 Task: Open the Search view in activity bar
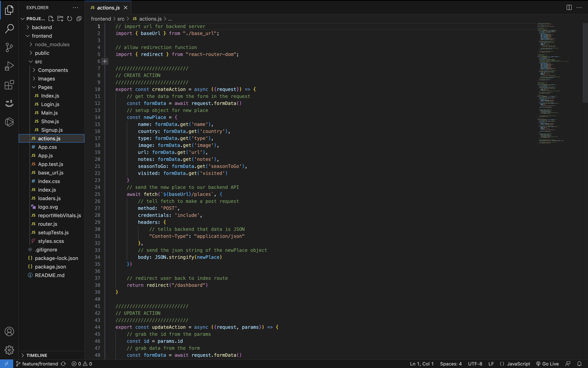[x=9, y=29]
